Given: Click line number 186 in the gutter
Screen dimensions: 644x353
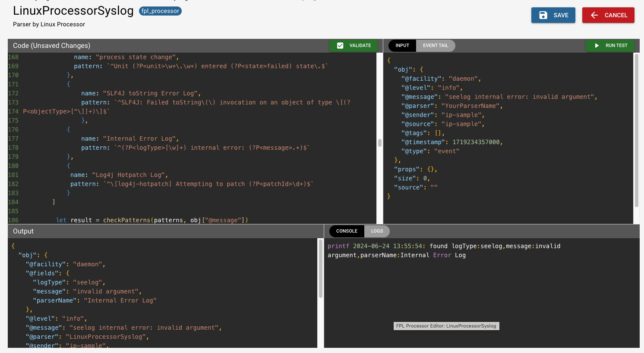Looking at the screenshot, I should coord(13,220).
